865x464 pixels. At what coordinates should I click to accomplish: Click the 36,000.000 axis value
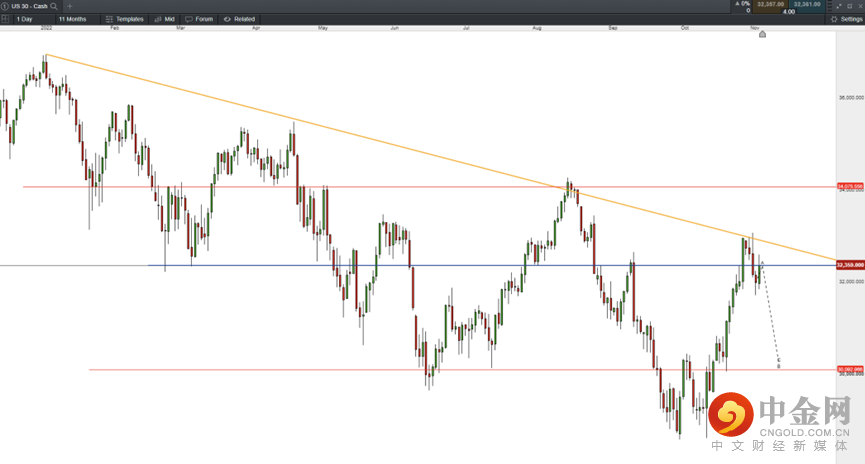[x=851, y=98]
